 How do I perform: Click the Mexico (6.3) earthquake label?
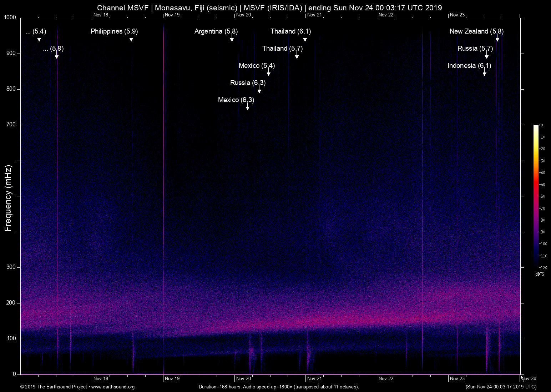click(x=236, y=100)
